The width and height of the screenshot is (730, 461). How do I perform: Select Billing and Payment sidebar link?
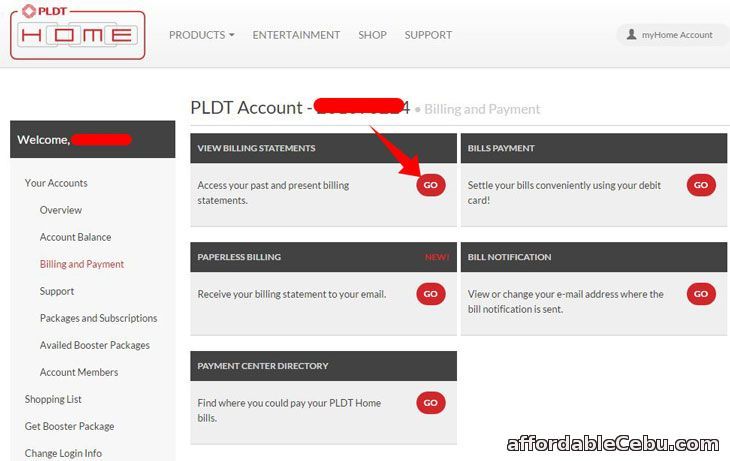[x=82, y=264]
